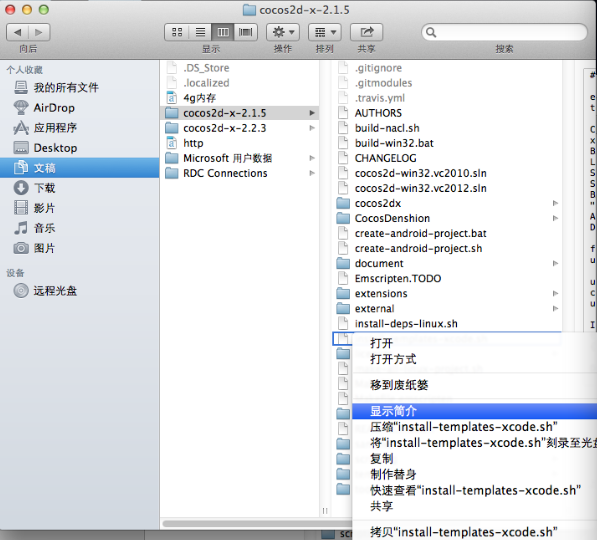597x540 pixels.
Task: Switch to list view
Action: click(x=200, y=32)
